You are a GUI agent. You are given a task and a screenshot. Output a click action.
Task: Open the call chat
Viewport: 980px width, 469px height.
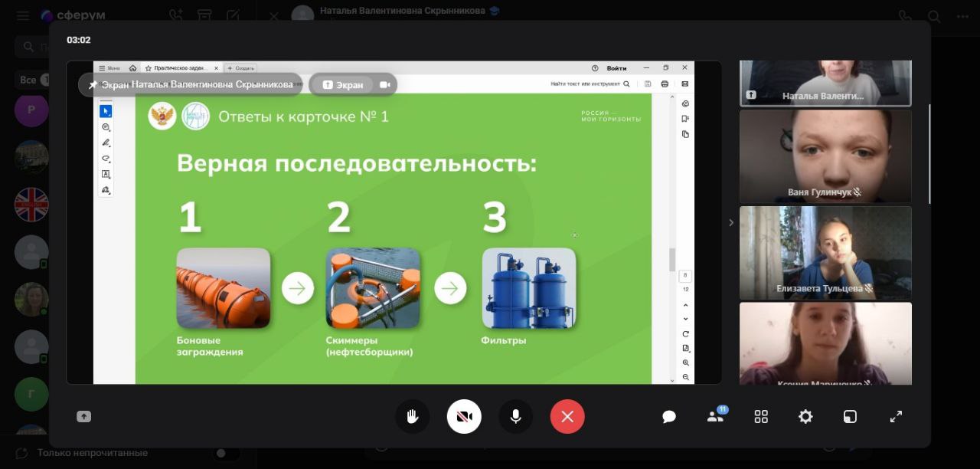click(x=669, y=417)
